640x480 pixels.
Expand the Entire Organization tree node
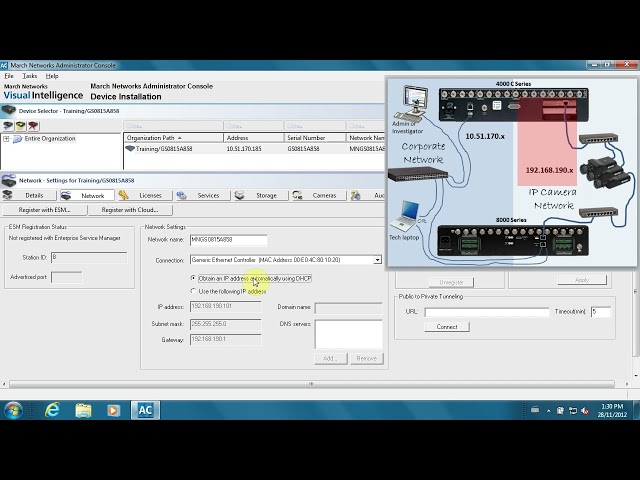(x=6, y=139)
